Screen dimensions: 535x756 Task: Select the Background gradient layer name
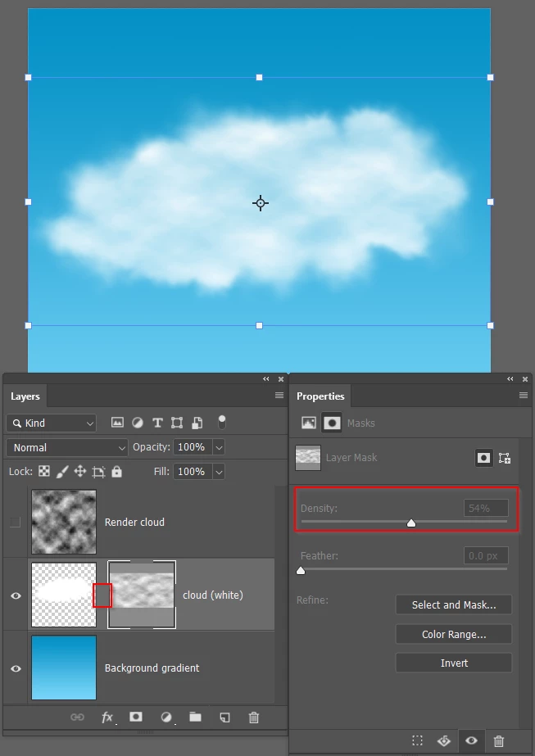152,668
